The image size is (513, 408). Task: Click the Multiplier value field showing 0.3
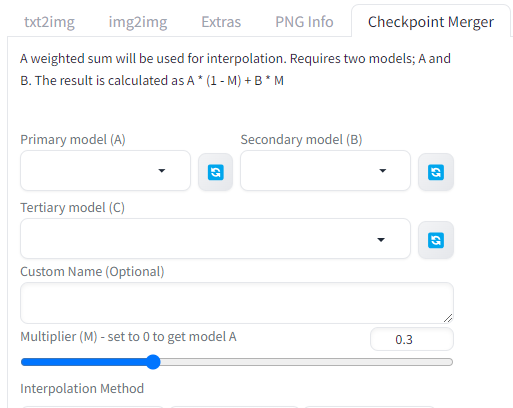412,339
